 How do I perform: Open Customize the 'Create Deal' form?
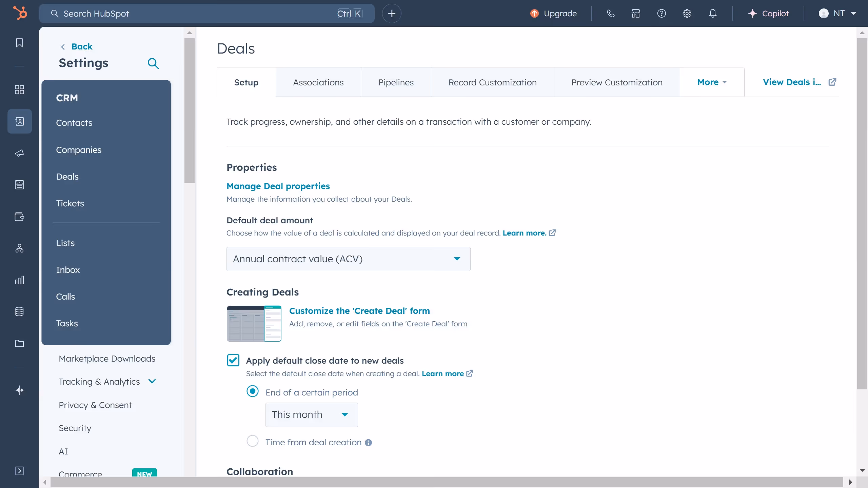coord(359,310)
